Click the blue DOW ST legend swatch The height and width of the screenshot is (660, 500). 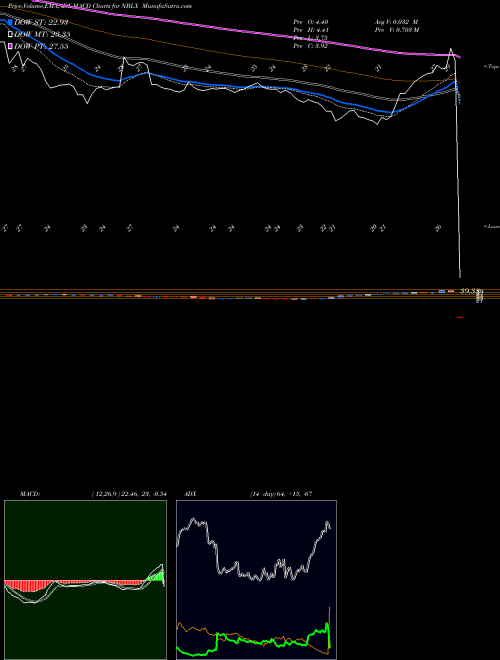tap(10, 22)
